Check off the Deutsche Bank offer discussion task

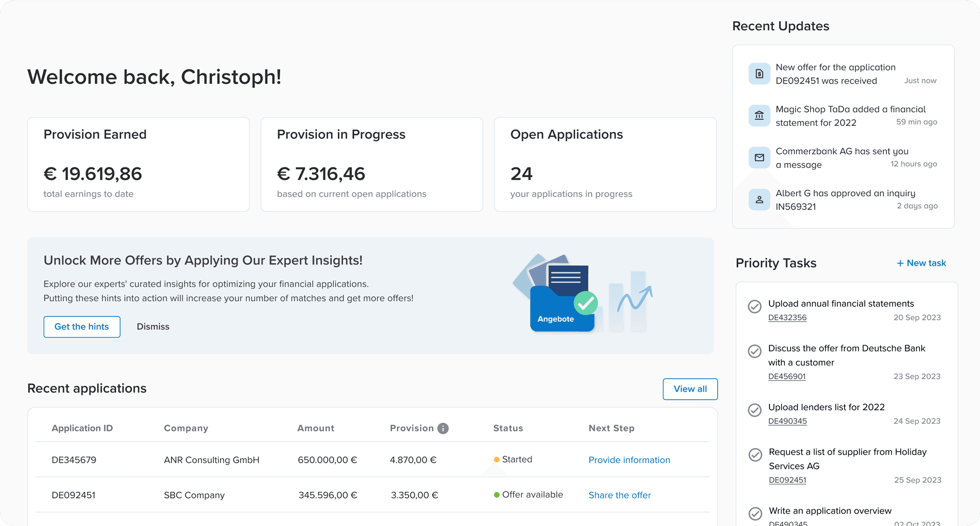pyautogui.click(x=754, y=351)
